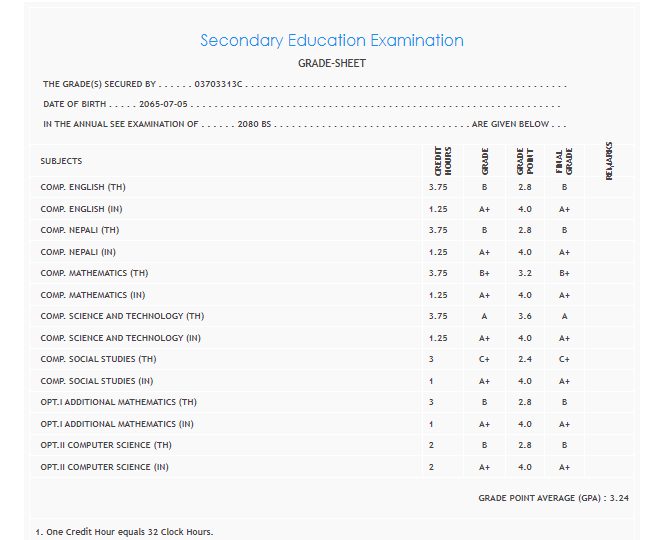Screen dimensions: 663x540
Task: Click the FINAL GRADE column header
Action: point(564,161)
